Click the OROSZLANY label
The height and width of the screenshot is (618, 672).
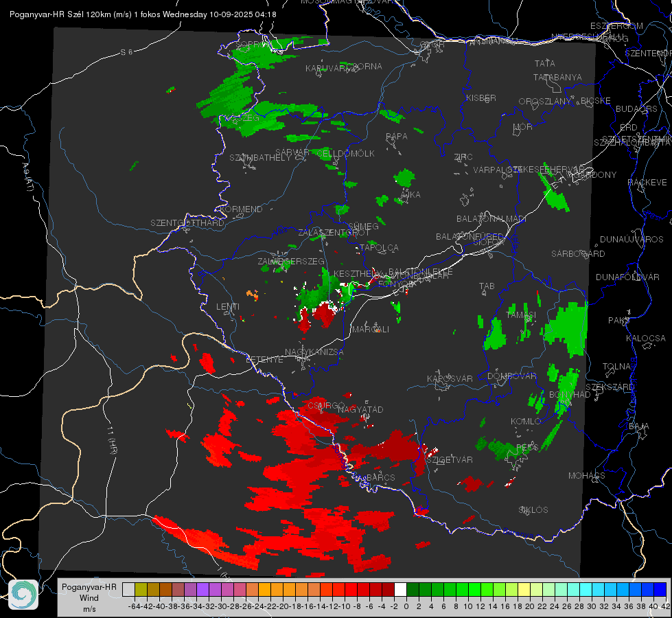(545, 101)
